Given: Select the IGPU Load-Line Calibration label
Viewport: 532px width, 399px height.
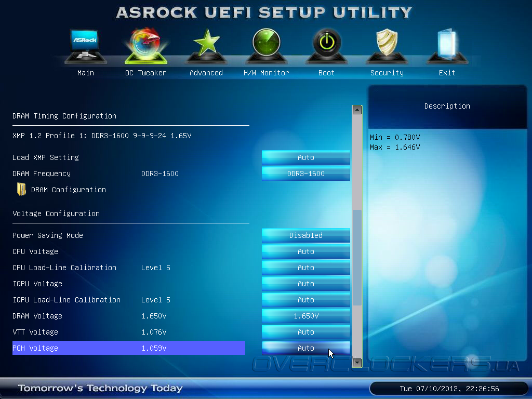Looking at the screenshot, I should [x=66, y=300].
